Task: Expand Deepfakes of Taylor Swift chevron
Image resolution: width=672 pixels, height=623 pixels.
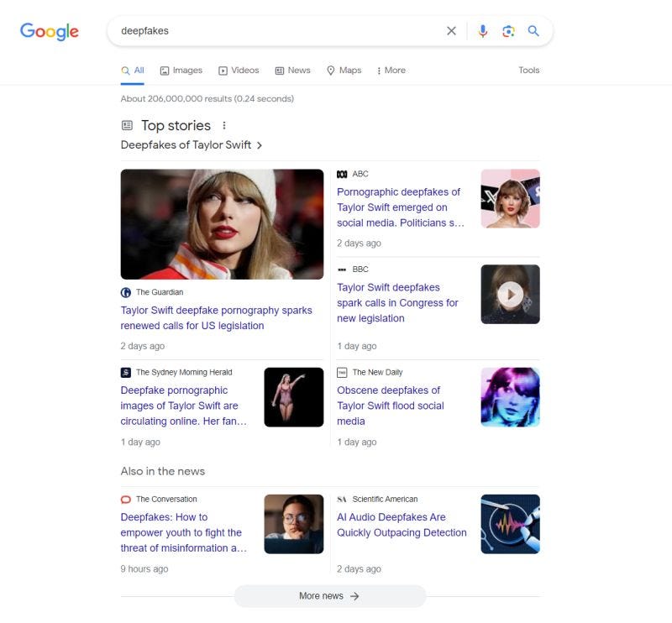Action: pos(260,145)
